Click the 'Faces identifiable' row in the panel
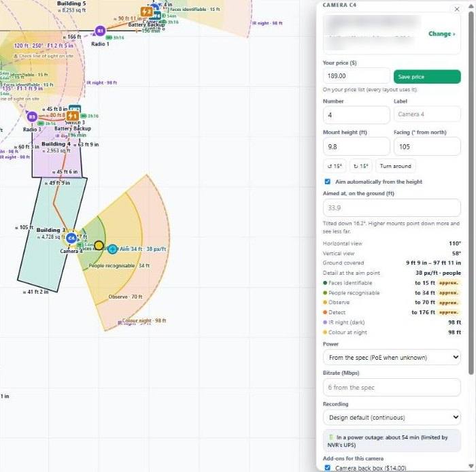Viewport: 476px width, 472px height. pos(392,283)
